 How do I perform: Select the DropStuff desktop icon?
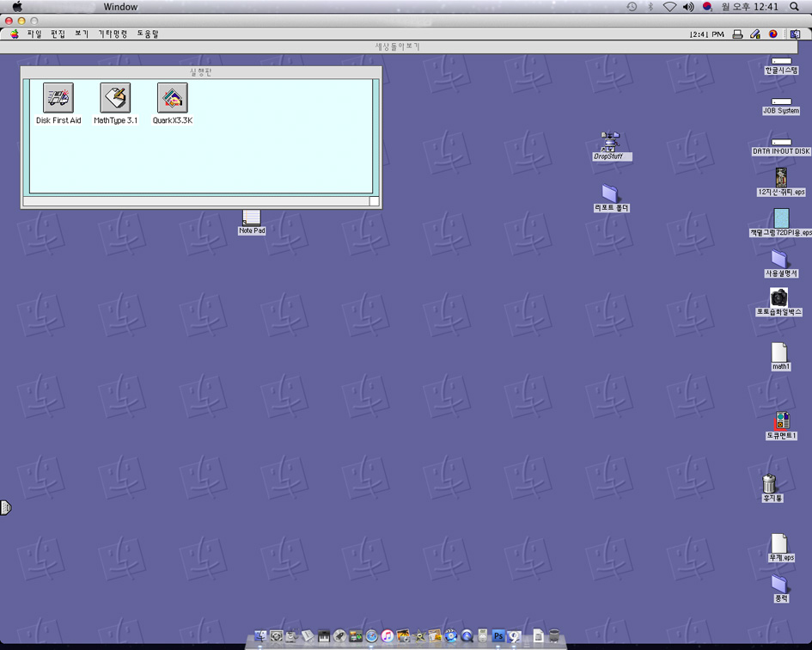click(x=610, y=143)
